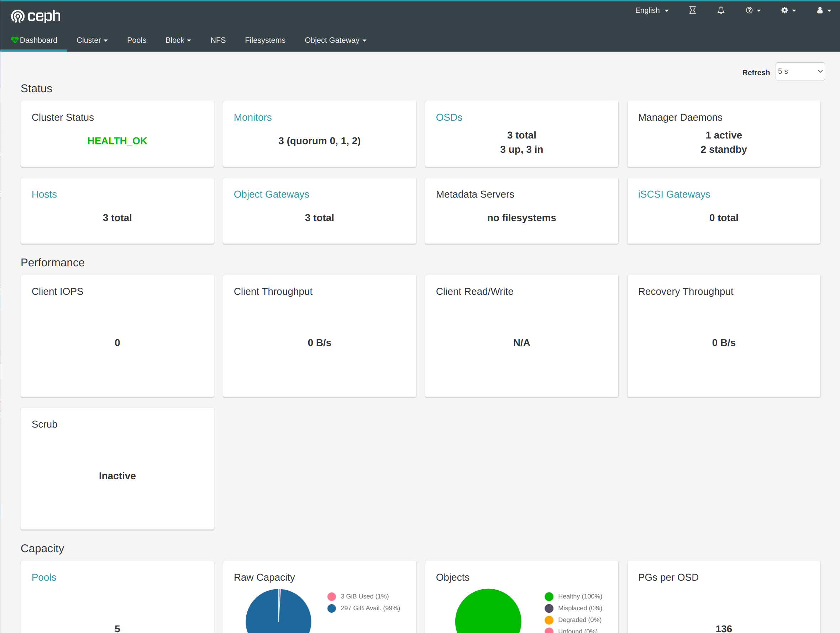Expand the Cluster menu
The image size is (840, 633).
92,40
